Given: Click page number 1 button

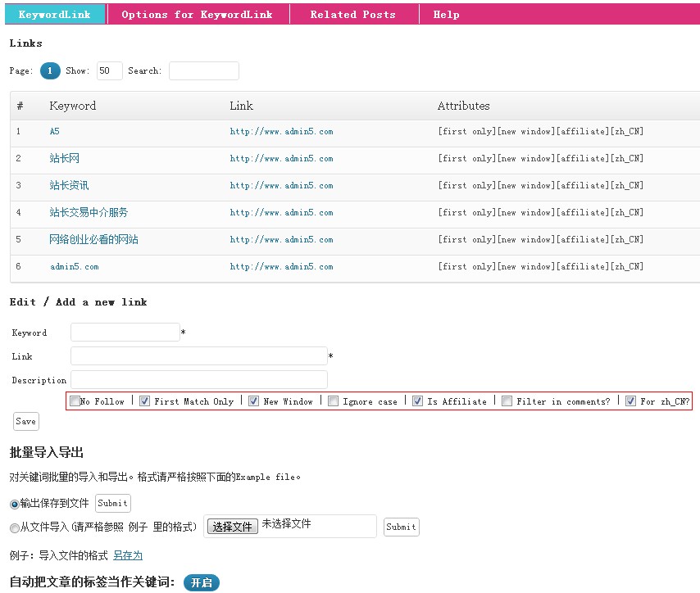Looking at the screenshot, I should pyautogui.click(x=50, y=71).
